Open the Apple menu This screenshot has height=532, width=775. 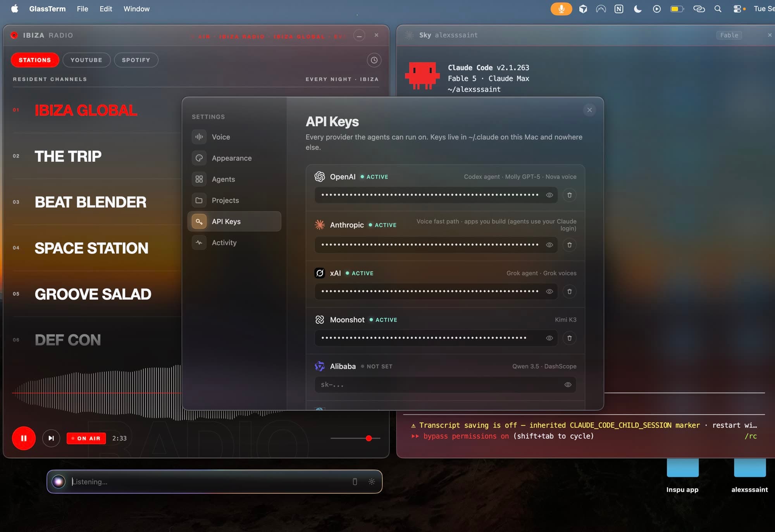pyautogui.click(x=15, y=9)
